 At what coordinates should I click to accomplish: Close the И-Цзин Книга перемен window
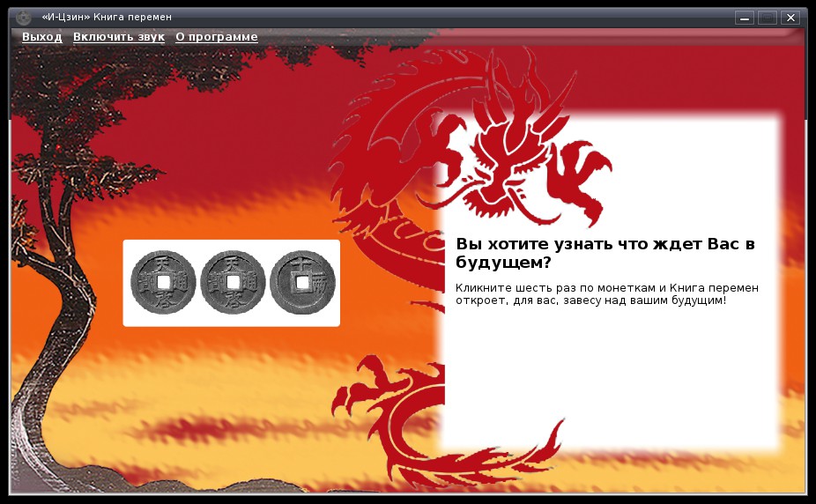pyautogui.click(x=790, y=18)
